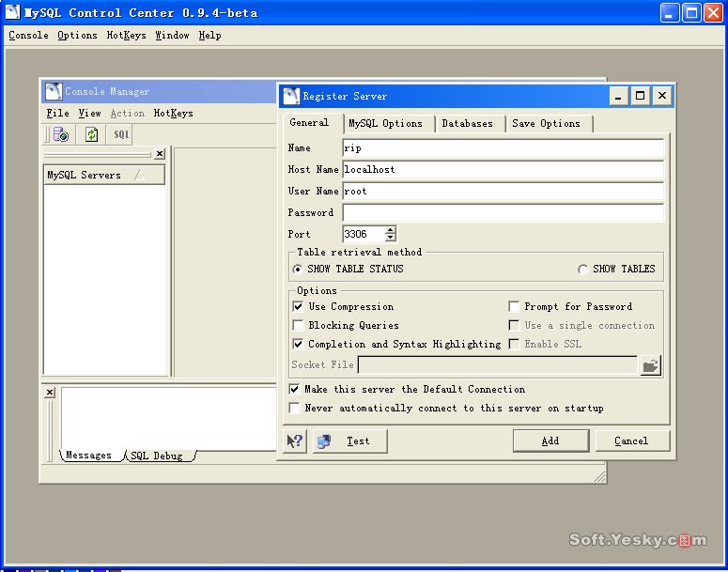Open the HotKeys menu in main menu bar

[x=126, y=35]
